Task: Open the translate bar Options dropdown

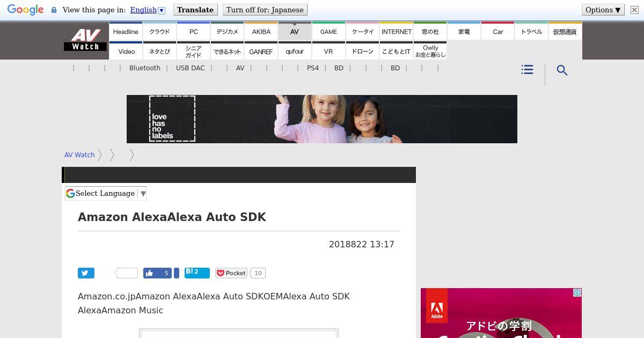Action: 603,10
